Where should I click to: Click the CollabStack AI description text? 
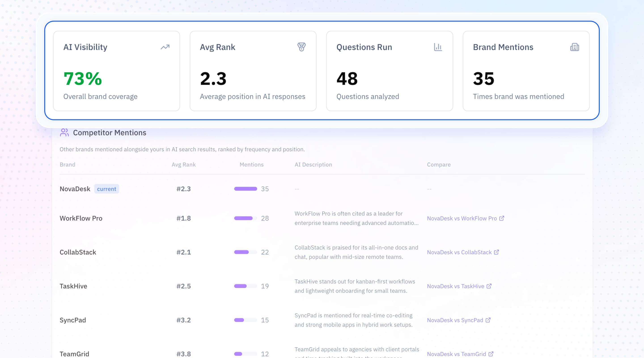click(x=356, y=252)
